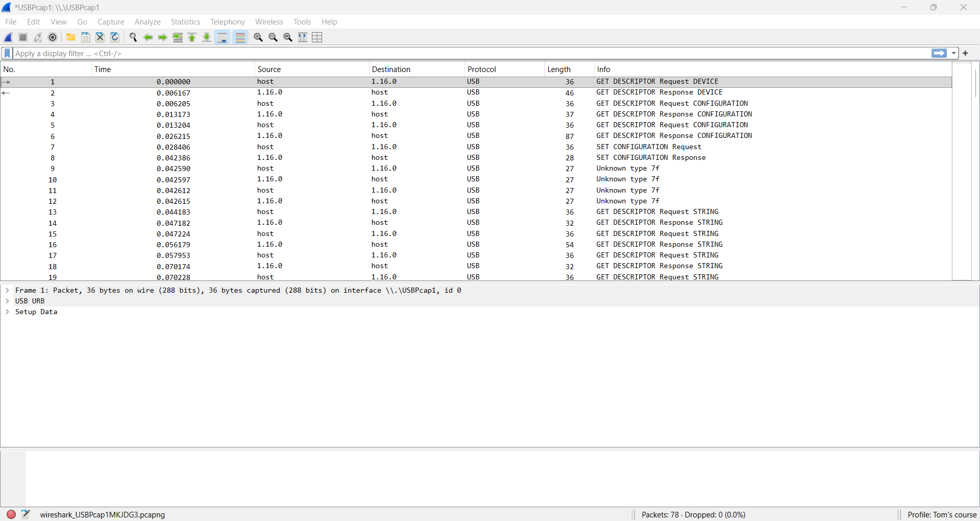Expand the Frame 1 details tree
The height and width of the screenshot is (521, 980).
tap(8, 290)
